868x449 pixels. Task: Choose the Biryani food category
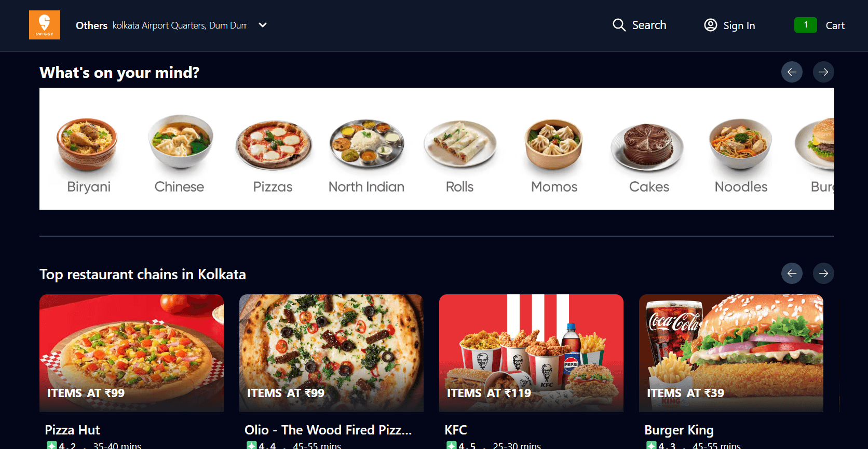(88, 154)
